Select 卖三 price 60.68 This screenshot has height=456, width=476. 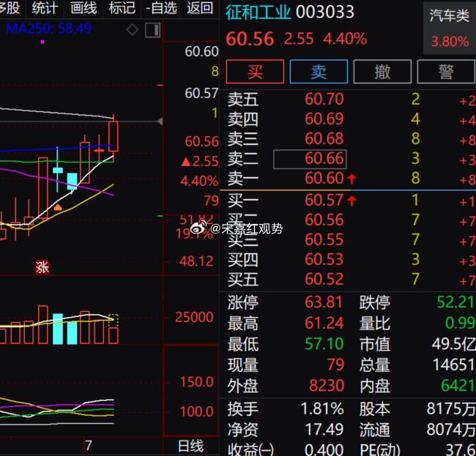click(x=324, y=138)
